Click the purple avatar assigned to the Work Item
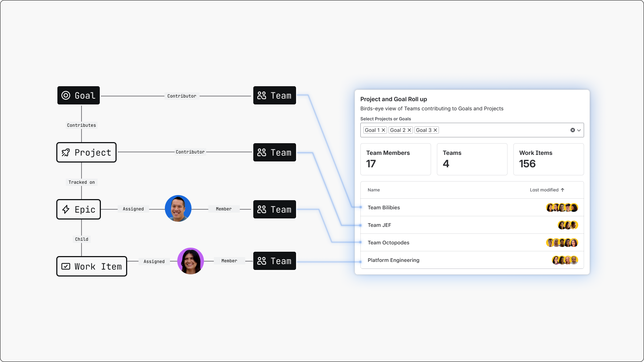Viewport: 644px width, 362px height. 190,261
